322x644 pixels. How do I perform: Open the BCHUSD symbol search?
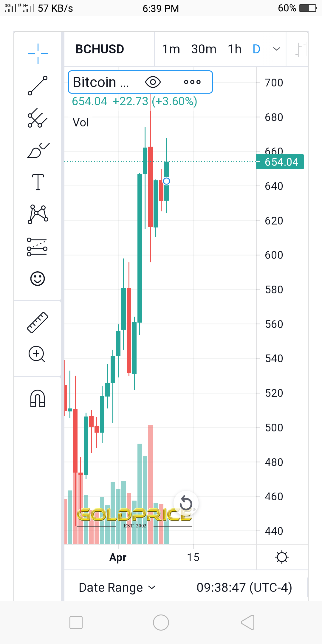tap(100, 49)
